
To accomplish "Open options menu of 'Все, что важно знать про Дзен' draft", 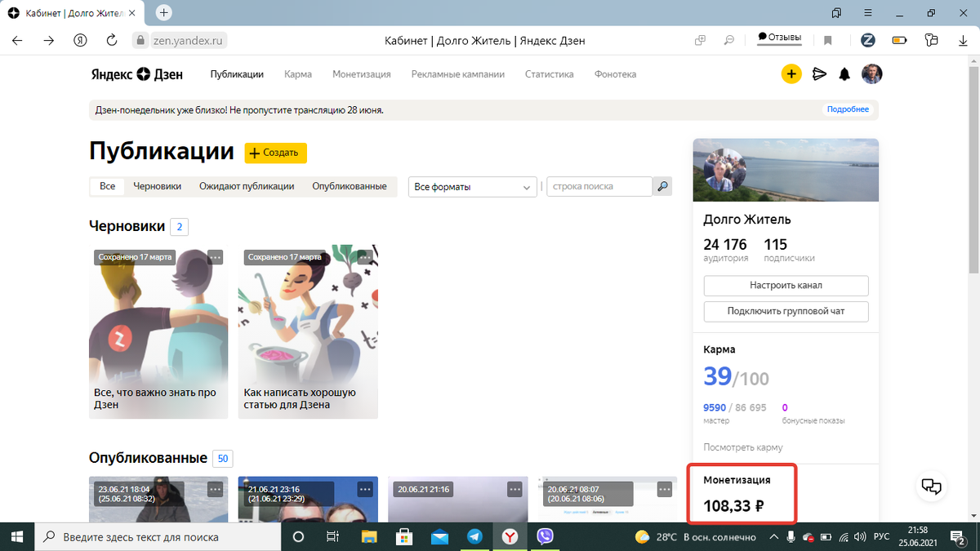I will 215,257.
